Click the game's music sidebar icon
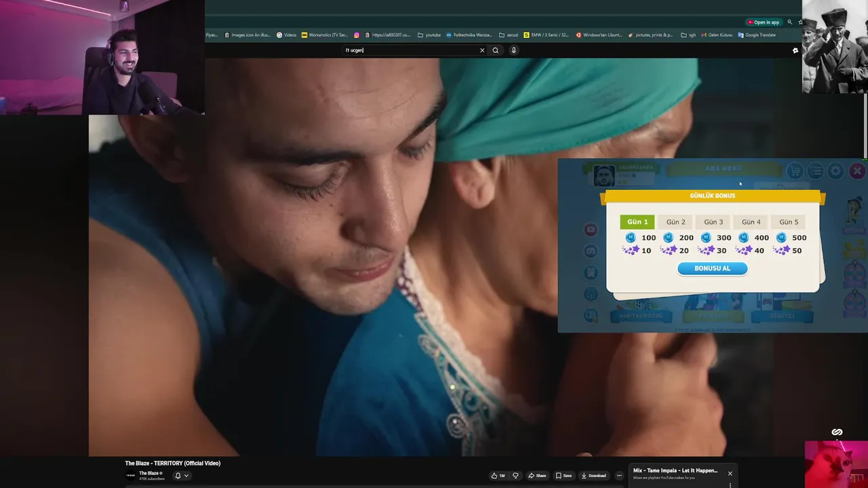Viewport: 868px width, 488px height. point(591,293)
